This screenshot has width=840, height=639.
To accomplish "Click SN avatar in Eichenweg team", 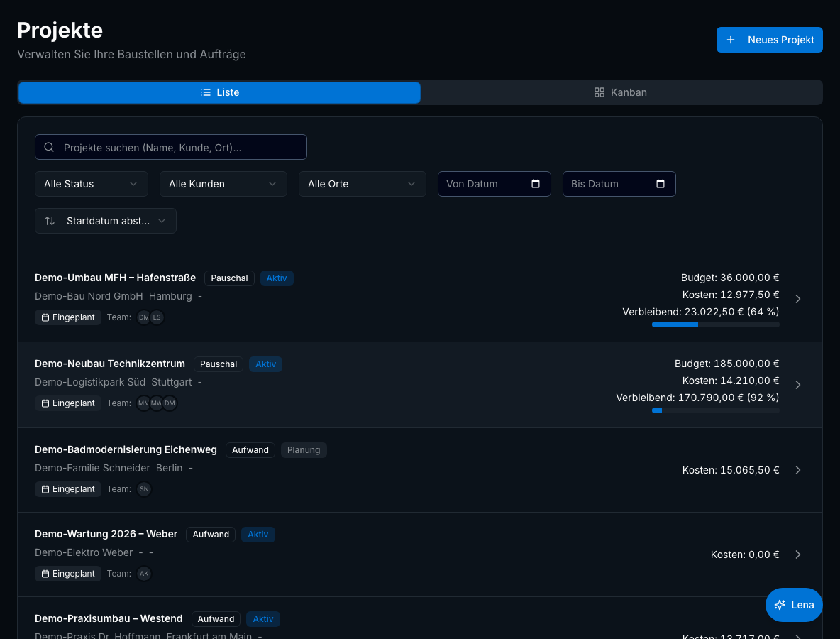I will [144, 489].
